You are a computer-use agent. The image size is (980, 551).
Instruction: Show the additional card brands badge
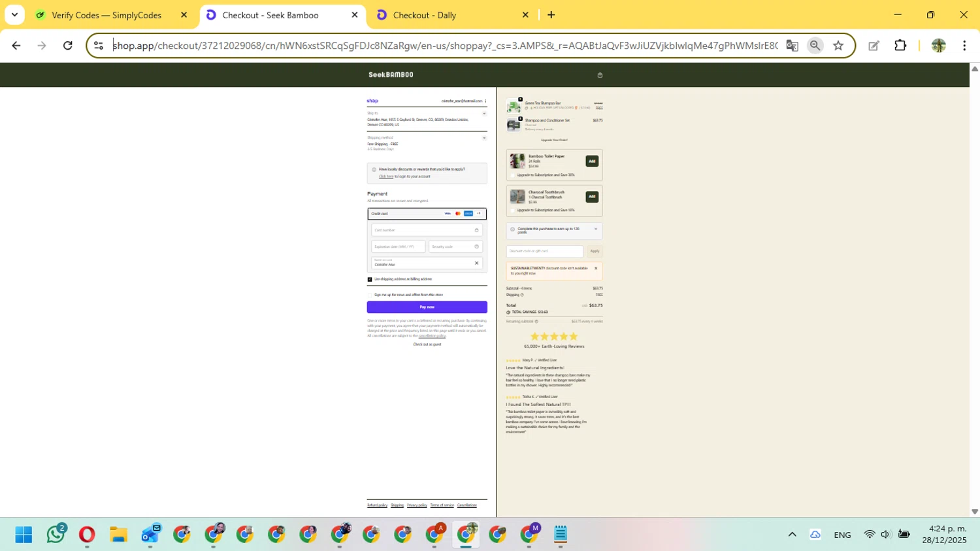pos(478,214)
